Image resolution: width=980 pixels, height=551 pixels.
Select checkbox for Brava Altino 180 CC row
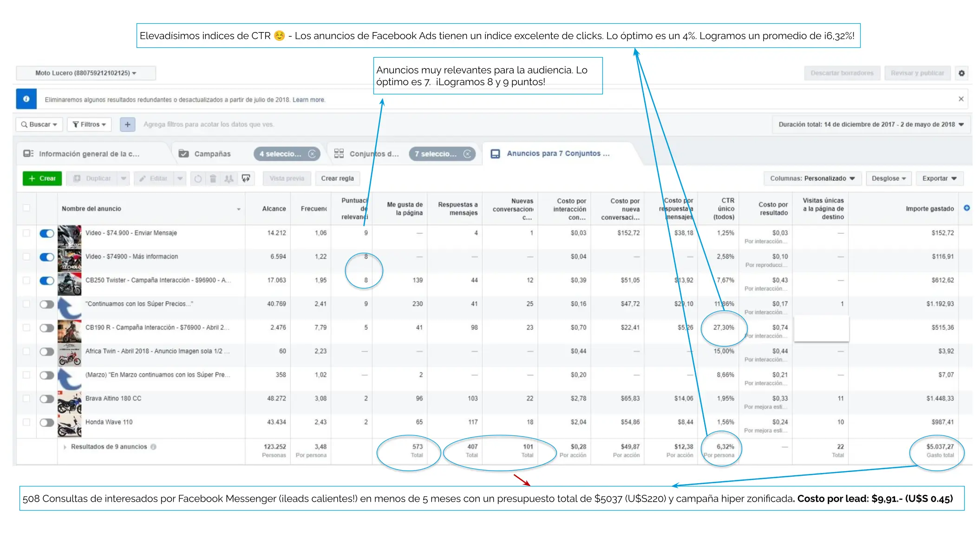(x=26, y=399)
